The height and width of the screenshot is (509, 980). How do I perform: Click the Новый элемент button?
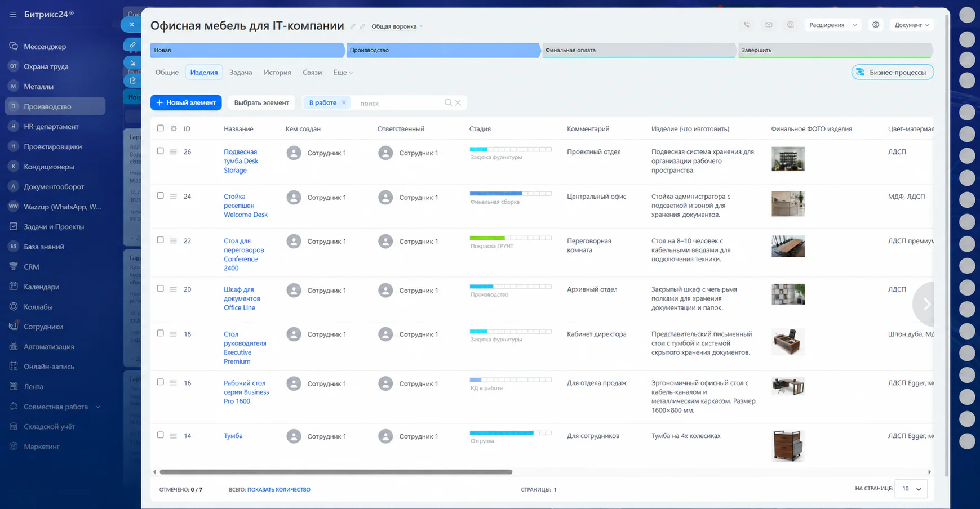click(x=186, y=102)
